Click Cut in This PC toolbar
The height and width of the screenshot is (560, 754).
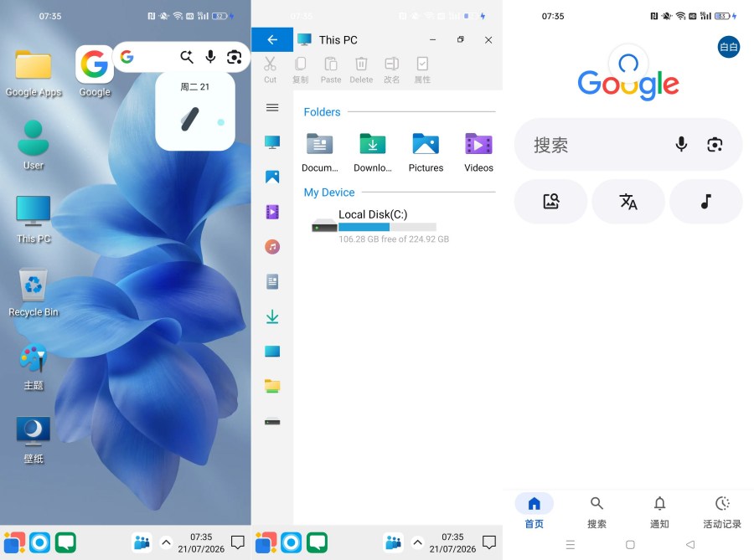pyautogui.click(x=270, y=70)
